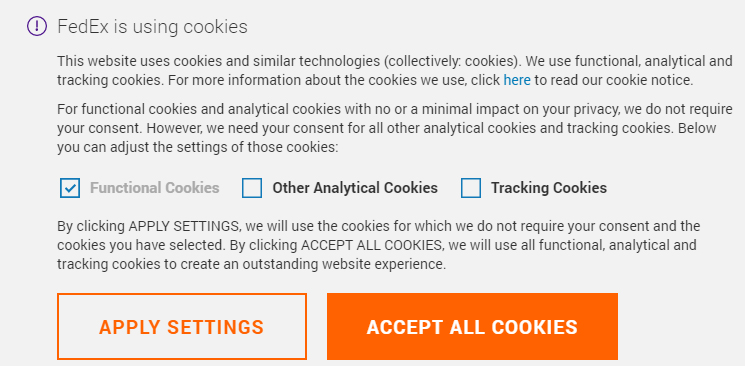Click the 'FedEx is using cookies' heading
The image size is (745, 366).
point(153,27)
